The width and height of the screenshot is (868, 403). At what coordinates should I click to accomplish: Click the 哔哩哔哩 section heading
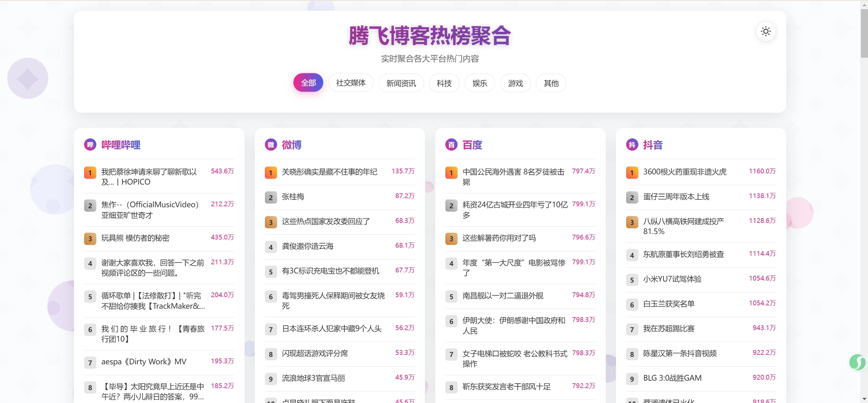(x=121, y=145)
